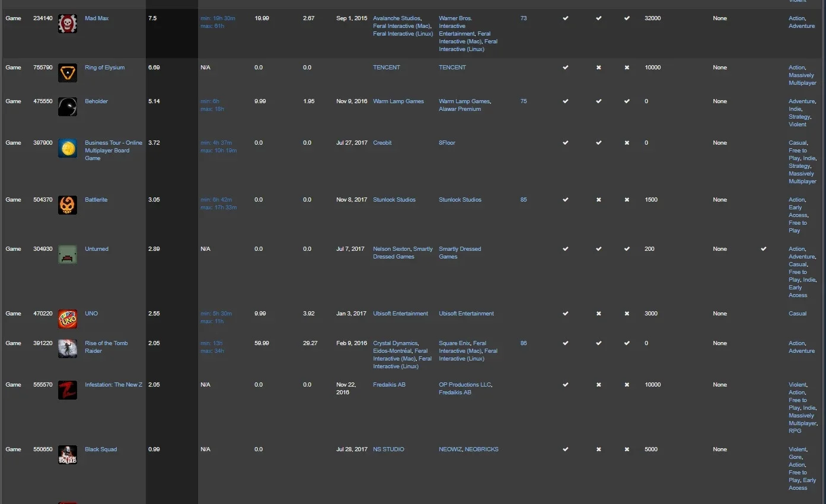Click the Battlerite game icon
826x504 pixels.
pyautogui.click(x=68, y=206)
